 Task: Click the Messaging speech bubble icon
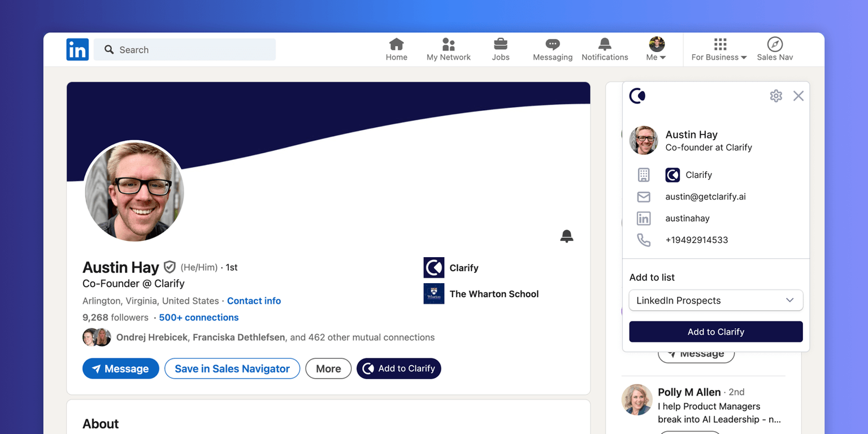[553, 44]
